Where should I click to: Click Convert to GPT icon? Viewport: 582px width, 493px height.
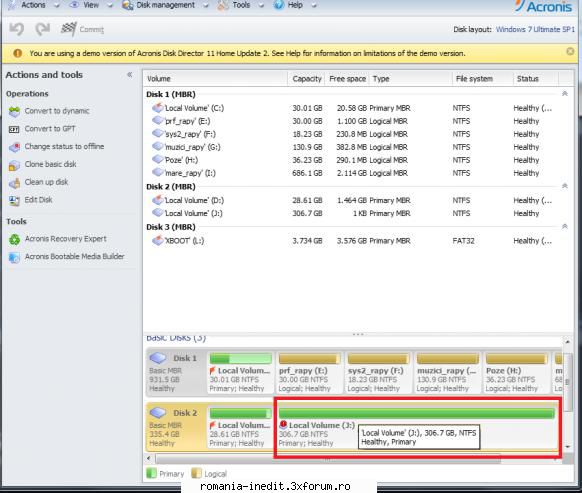pyautogui.click(x=14, y=129)
